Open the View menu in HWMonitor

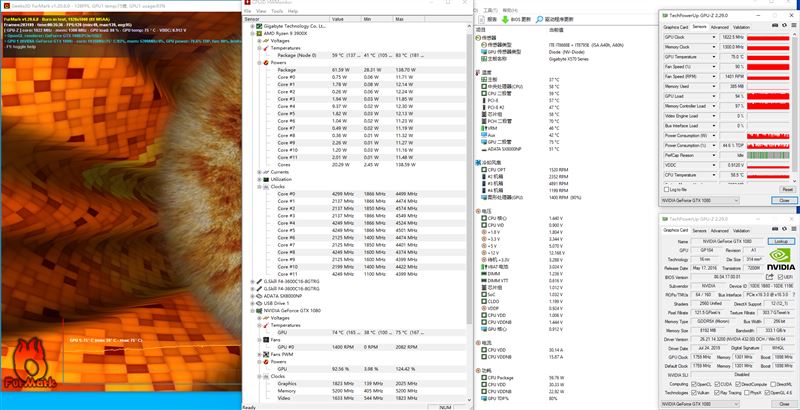(x=261, y=11)
